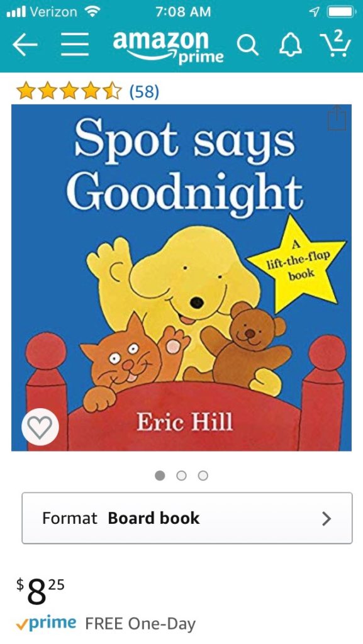Tap the $8.25 price
The width and height of the screenshot is (363, 644).
click(x=40, y=591)
